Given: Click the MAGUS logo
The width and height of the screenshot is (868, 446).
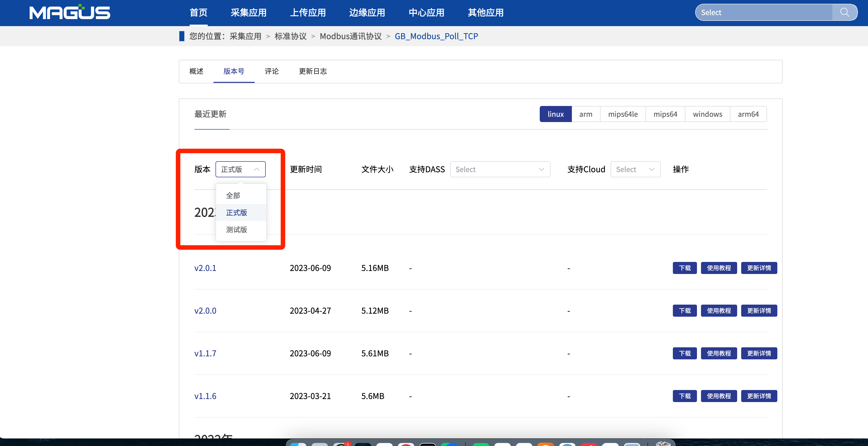Looking at the screenshot, I should (x=70, y=13).
